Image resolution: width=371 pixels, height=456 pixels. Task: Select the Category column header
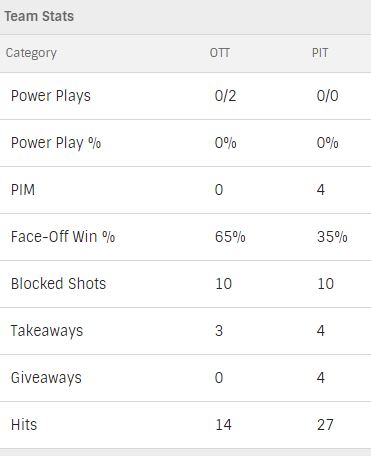(x=31, y=53)
